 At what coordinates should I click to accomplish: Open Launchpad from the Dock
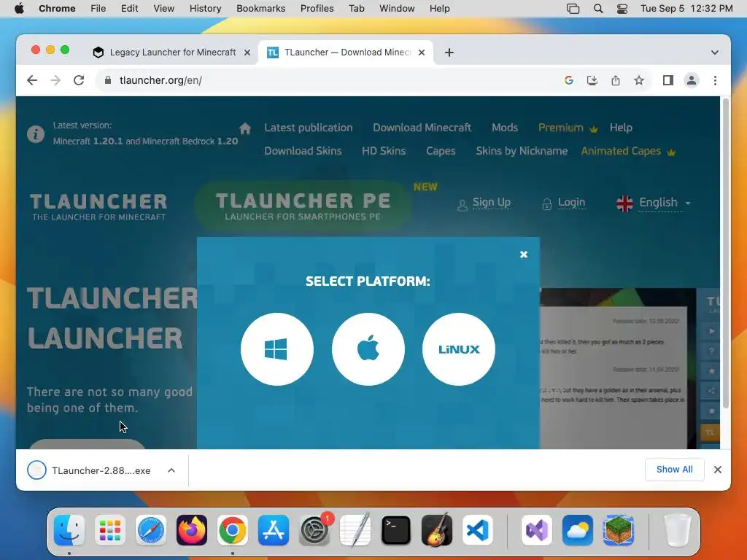point(110,530)
